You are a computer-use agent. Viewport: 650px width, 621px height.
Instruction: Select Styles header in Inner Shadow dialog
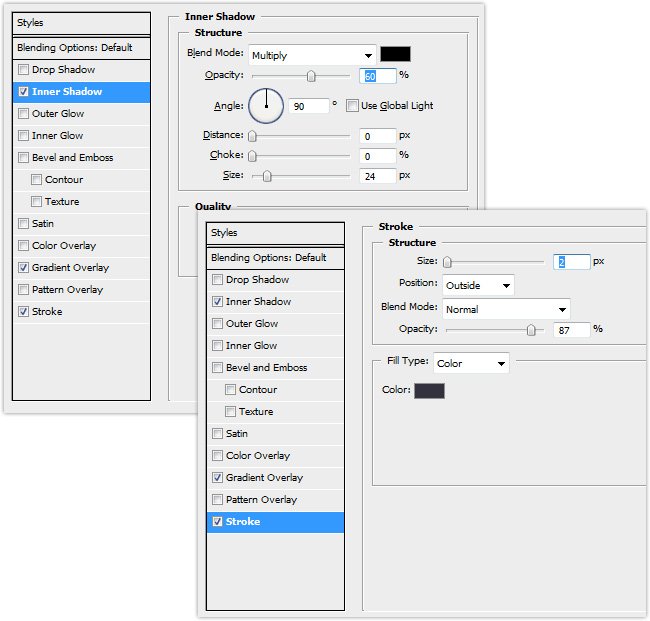pos(81,23)
